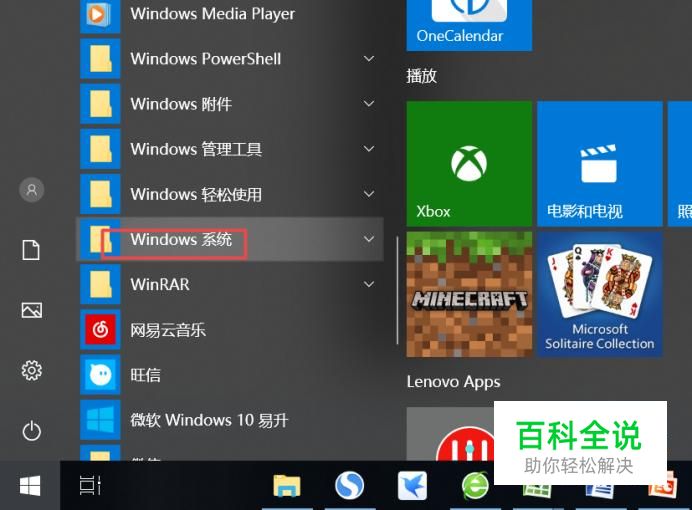
Task: Click the Windows PowerShell folder icon
Action: 100,59
